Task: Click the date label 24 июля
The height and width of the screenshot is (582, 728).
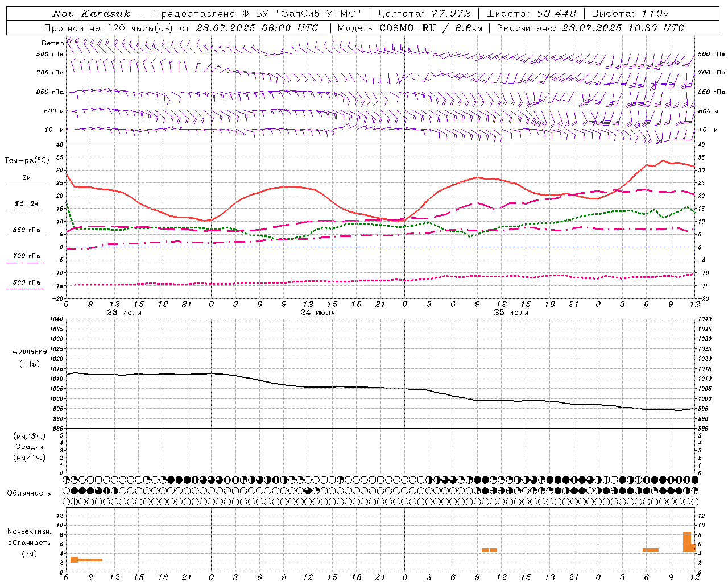Action: 318,313
